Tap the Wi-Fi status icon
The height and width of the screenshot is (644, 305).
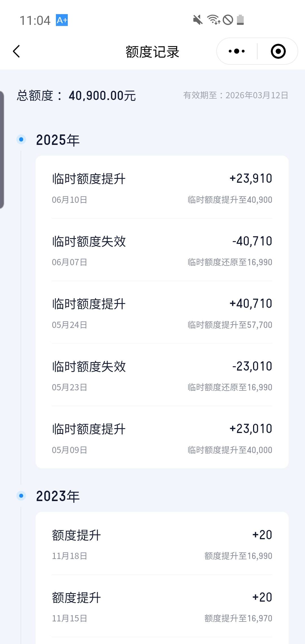[213, 20]
